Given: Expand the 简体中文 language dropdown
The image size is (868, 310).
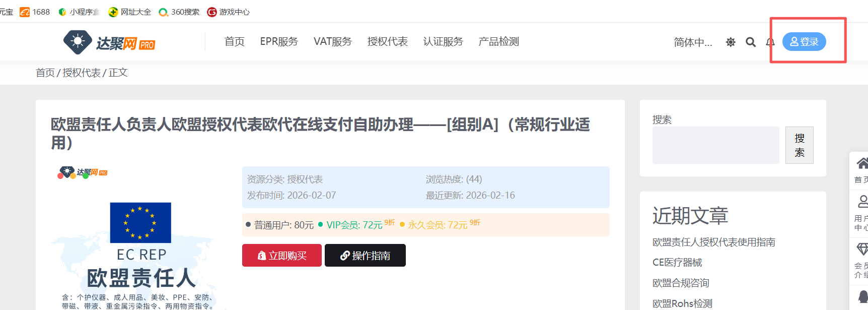Looking at the screenshot, I should coord(693,42).
